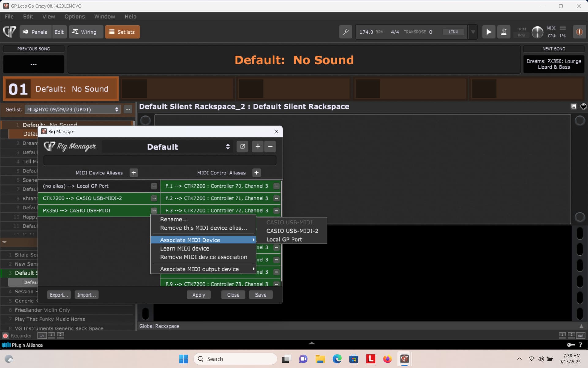The width and height of the screenshot is (588, 368).
Task: Open File Explorer from the taskbar
Action: click(x=320, y=359)
